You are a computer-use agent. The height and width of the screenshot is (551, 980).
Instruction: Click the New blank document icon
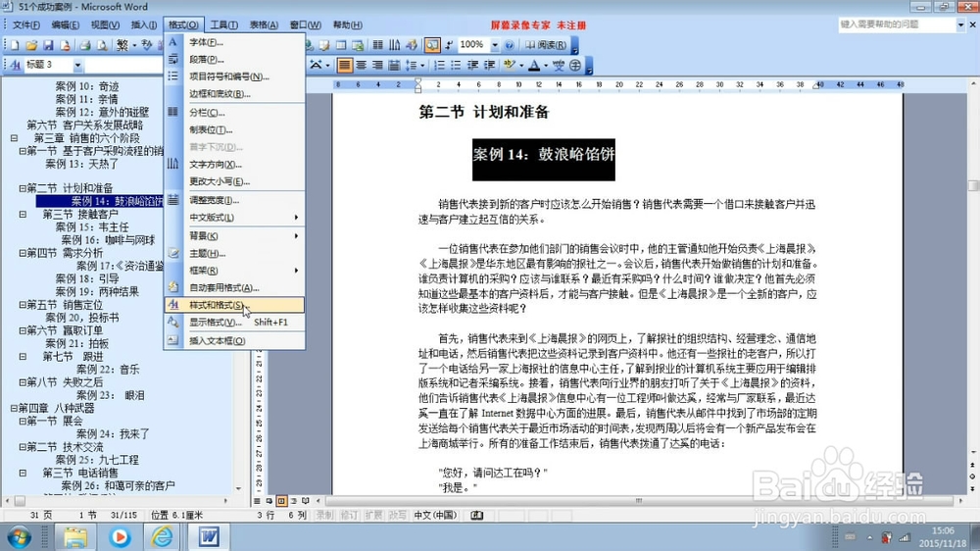coord(15,45)
